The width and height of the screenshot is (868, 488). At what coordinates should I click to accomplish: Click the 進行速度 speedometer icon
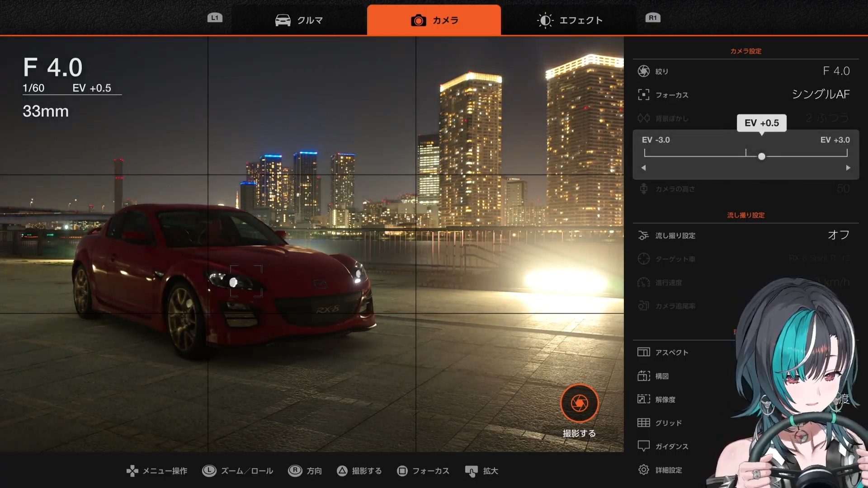[643, 282]
